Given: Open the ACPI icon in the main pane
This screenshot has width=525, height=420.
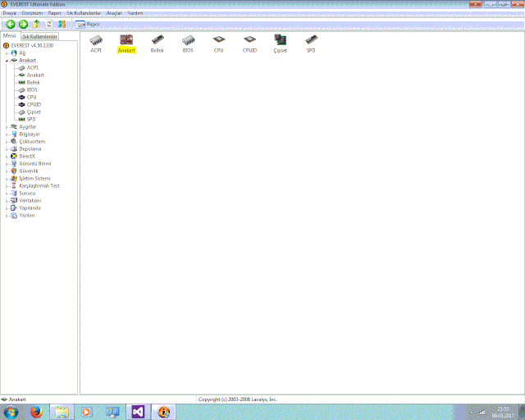Looking at the screenshot, I should click(x=96, y=43).
